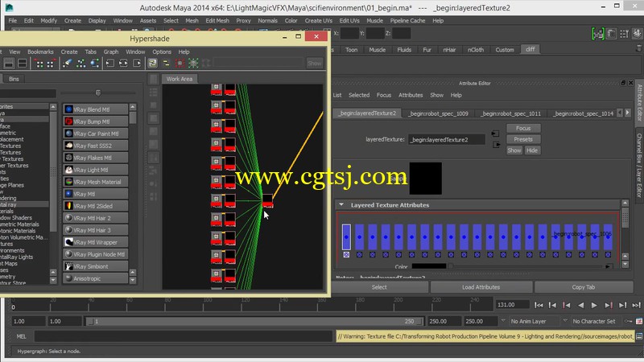Image resolution: width=644 pixels, height=362 pixels.
Task: Remove the second layer using its X box
Action: [359, 255]
